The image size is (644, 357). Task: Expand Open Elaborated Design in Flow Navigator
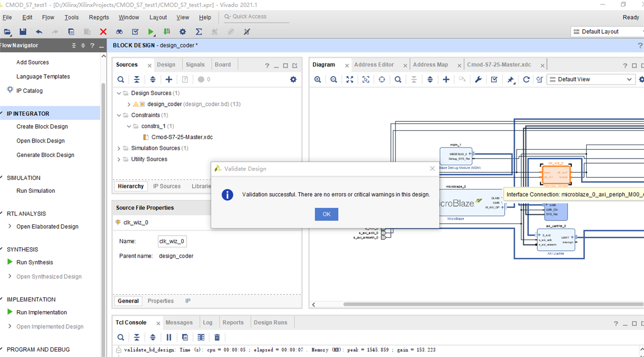pos(10,227)
